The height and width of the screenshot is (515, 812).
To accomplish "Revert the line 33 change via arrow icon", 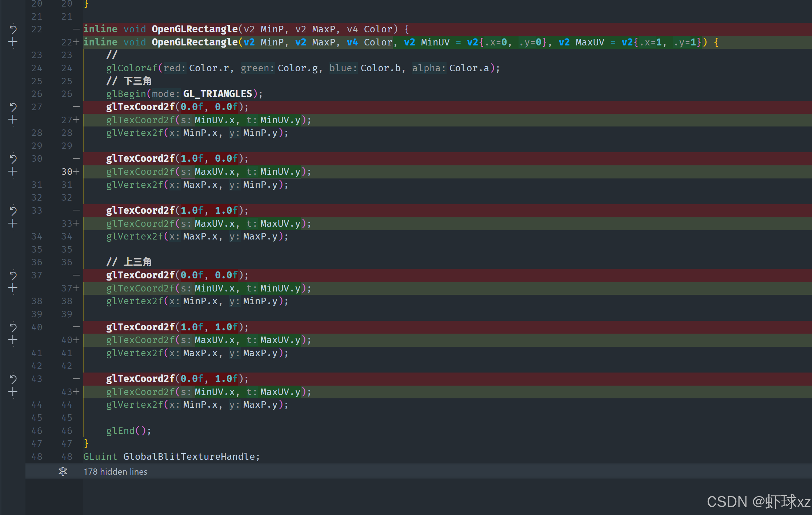I will (x=13, y=210).
